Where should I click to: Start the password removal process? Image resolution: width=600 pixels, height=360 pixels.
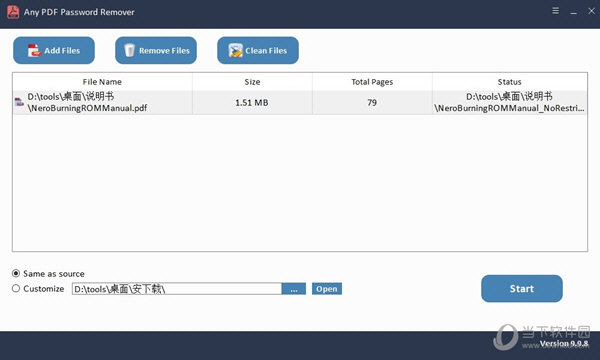tap(522, 288)
